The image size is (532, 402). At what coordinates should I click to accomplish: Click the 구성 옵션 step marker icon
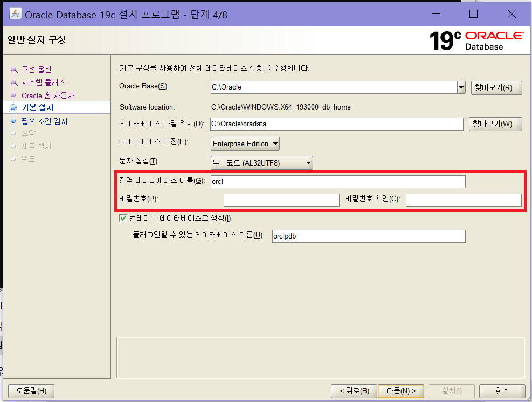13,70
